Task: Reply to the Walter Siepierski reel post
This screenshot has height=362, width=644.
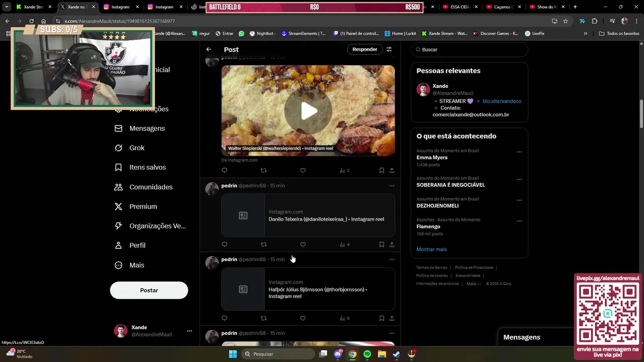Action: pos(224,170)
